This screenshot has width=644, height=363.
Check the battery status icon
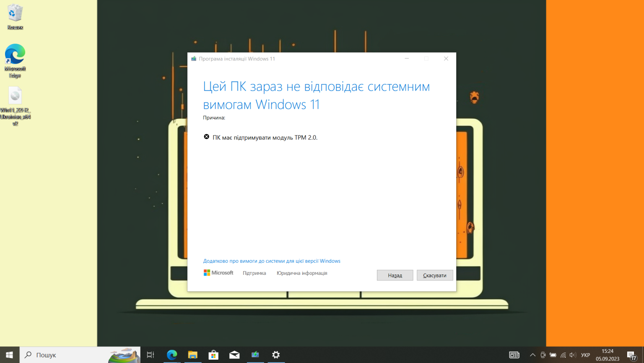[553, 355]
